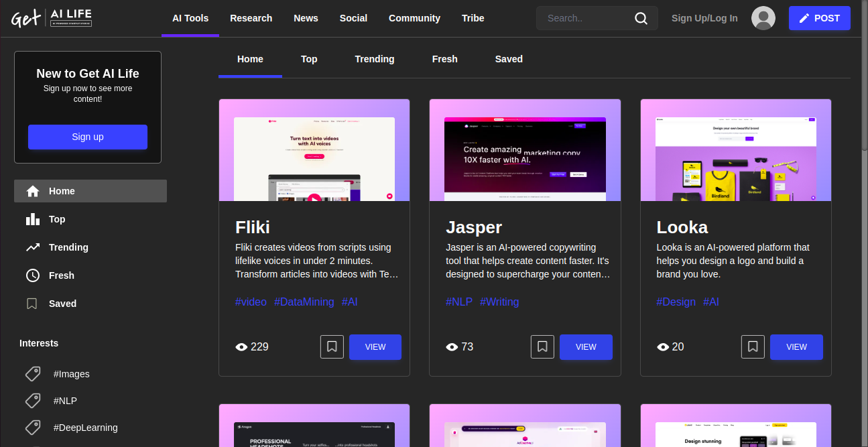Click the #DataMining tag on Fliki
This screenshot has width=868, height=447.
[x=304, y=302]
